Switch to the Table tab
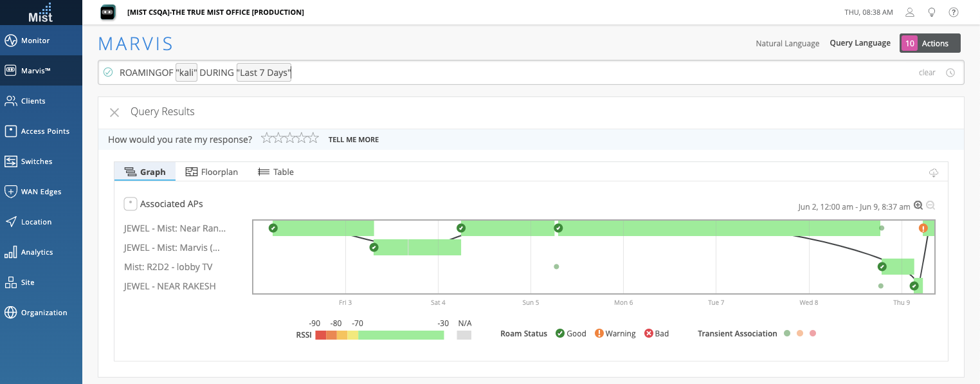 (276, 172)
